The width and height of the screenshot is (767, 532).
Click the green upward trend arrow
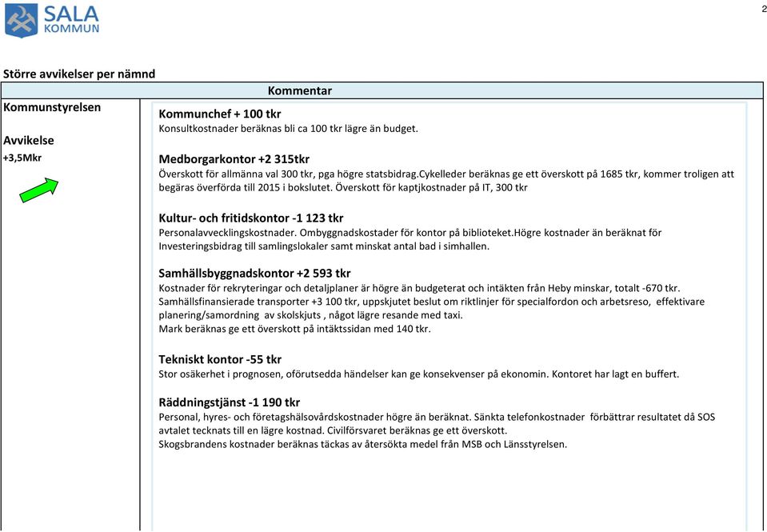pyautogui.click(x=39, y=190)
